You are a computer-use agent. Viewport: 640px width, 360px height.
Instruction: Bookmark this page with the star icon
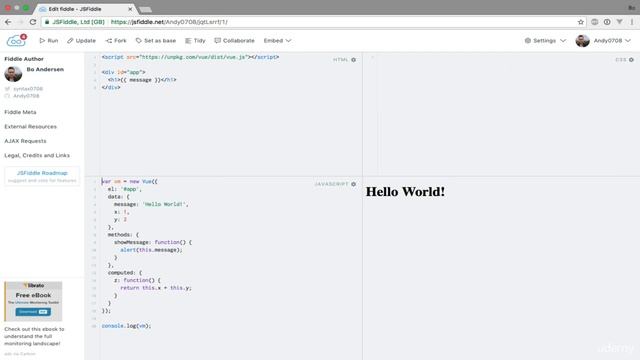click(580, 22)
